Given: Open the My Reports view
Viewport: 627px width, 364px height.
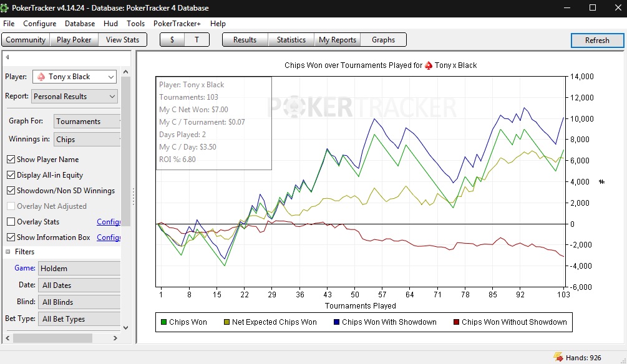Looking at the screenshot, I should (x=338, y=40).
